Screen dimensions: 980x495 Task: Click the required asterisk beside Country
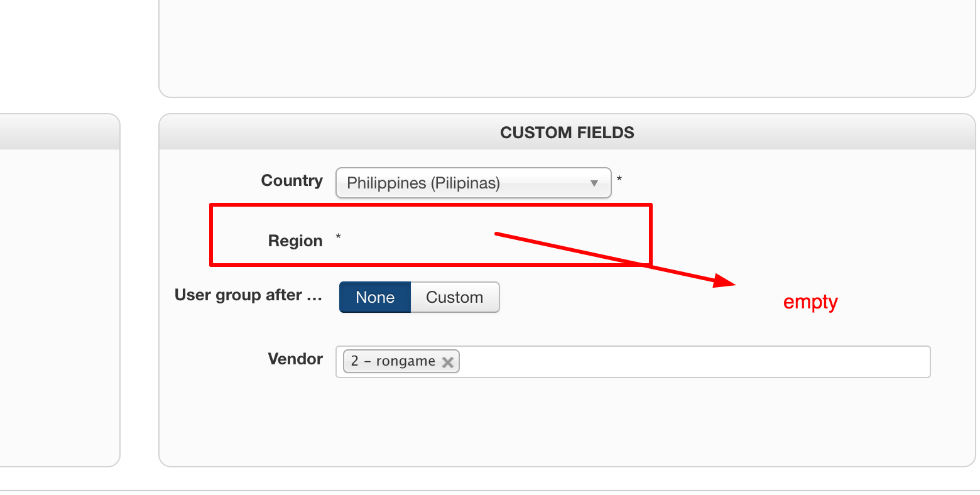pos(619,179)
